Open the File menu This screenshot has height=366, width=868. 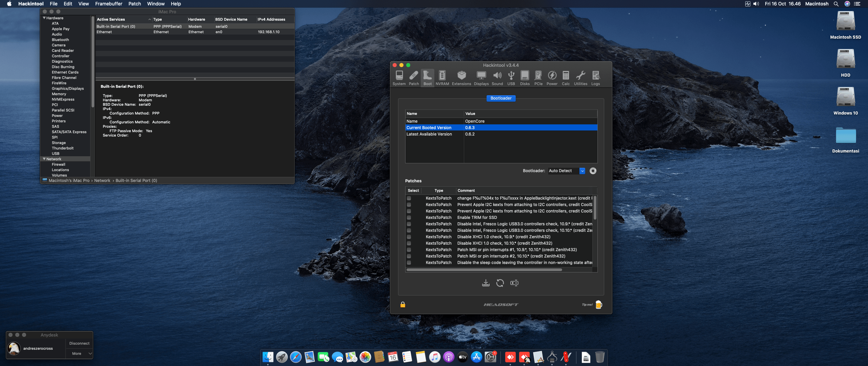[x=54, y=4]
